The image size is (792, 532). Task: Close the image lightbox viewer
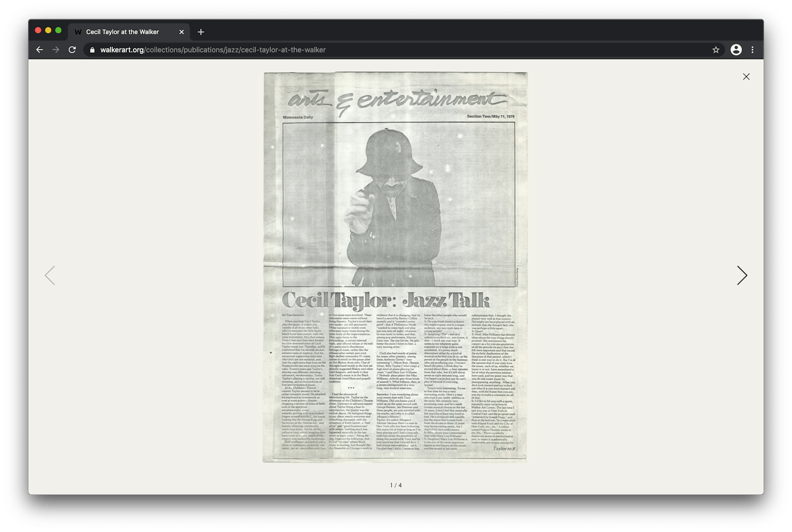(746, 77)
